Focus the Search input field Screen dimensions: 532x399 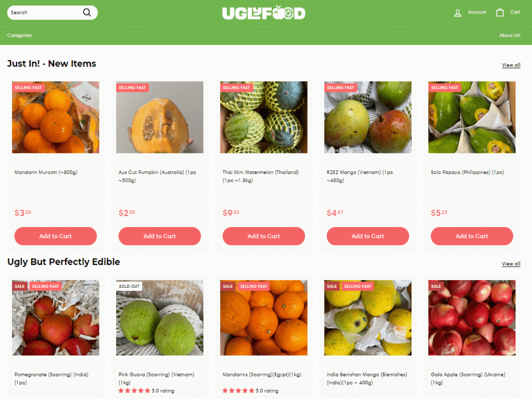(x=44, y=12)
